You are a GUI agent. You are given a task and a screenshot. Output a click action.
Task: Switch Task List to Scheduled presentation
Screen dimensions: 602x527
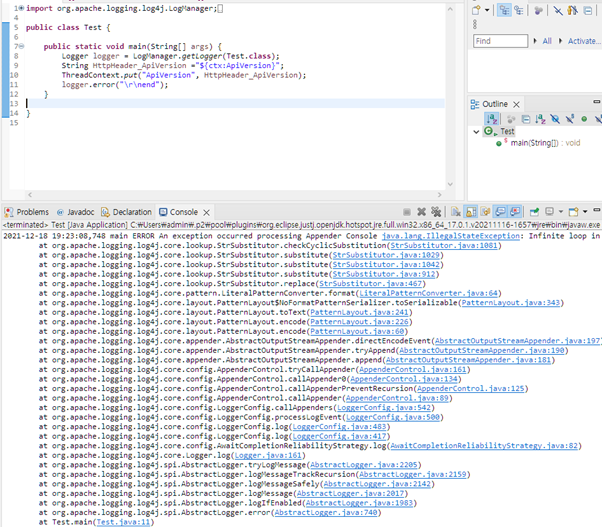(519, 10)
